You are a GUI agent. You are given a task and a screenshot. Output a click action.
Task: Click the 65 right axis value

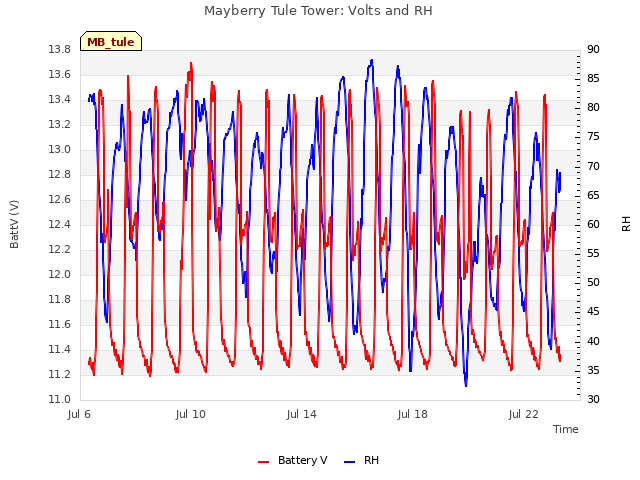pos(593,195)
